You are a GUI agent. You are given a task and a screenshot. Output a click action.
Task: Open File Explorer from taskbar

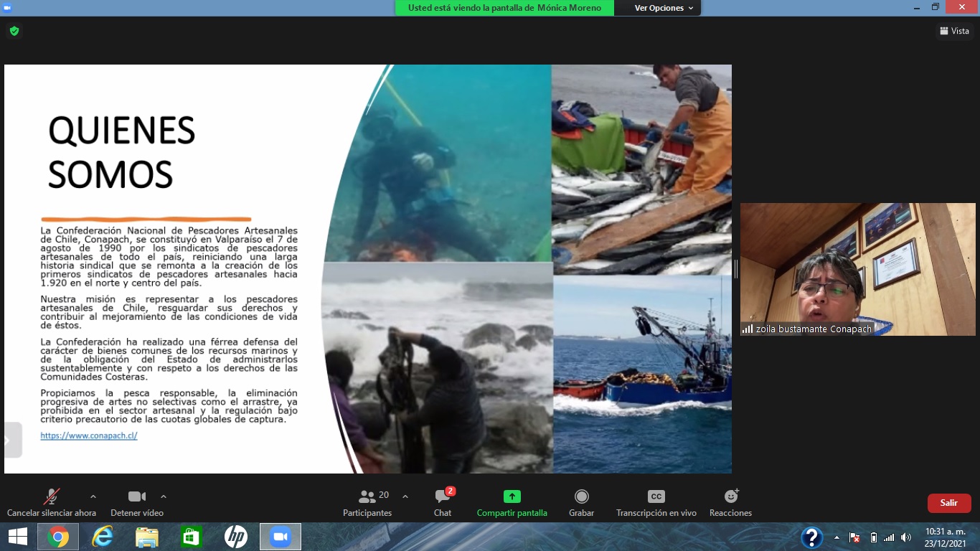point(147,537)
